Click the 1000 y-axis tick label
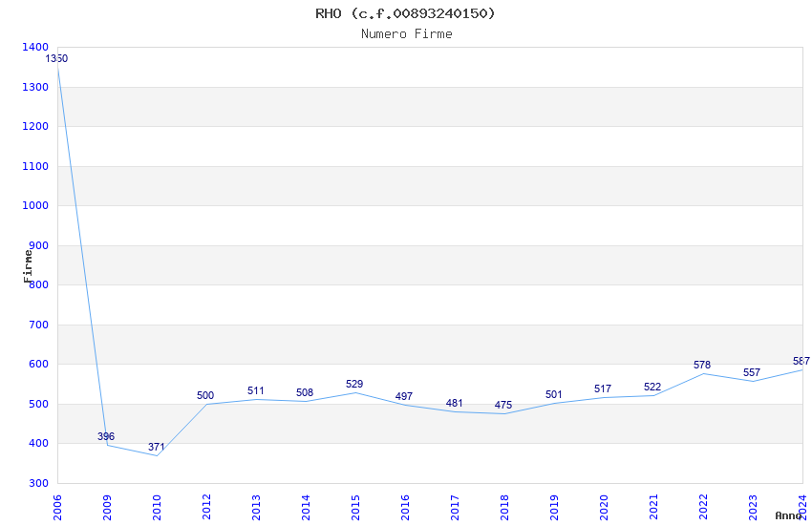The image size is (812, 525). click(35, 205)
